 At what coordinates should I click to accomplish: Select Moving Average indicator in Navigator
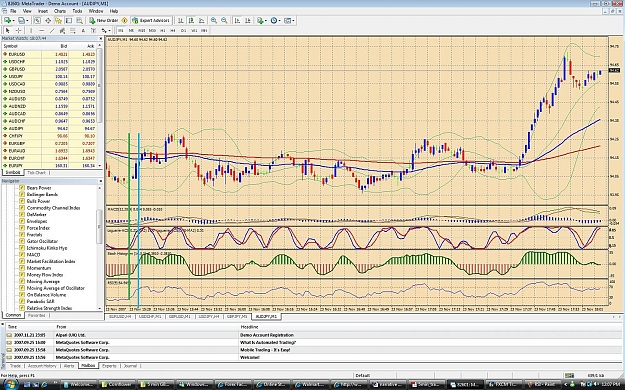pyautogui.click(x=43, y=281)
